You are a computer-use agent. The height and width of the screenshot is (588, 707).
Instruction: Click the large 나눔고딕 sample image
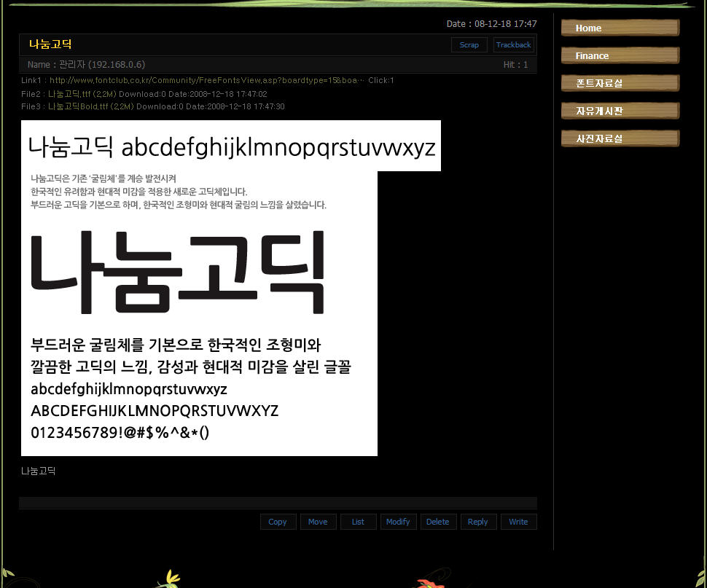click(199, 313)
